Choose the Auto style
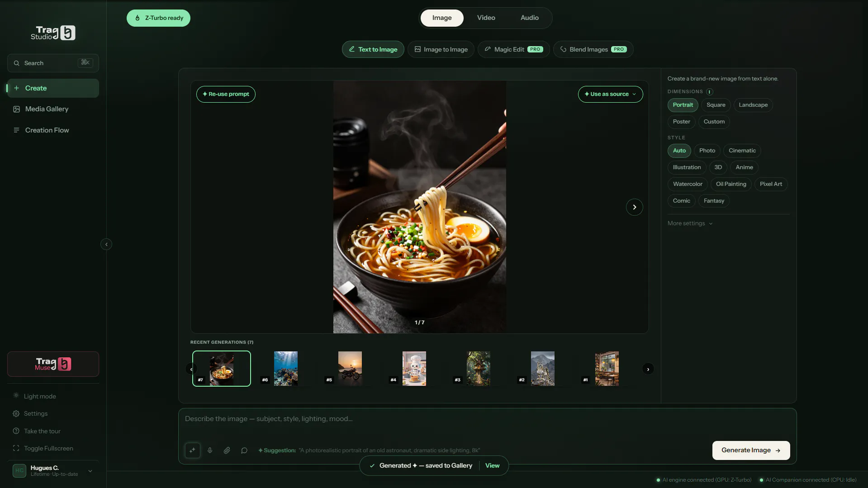 click(679, 151)
